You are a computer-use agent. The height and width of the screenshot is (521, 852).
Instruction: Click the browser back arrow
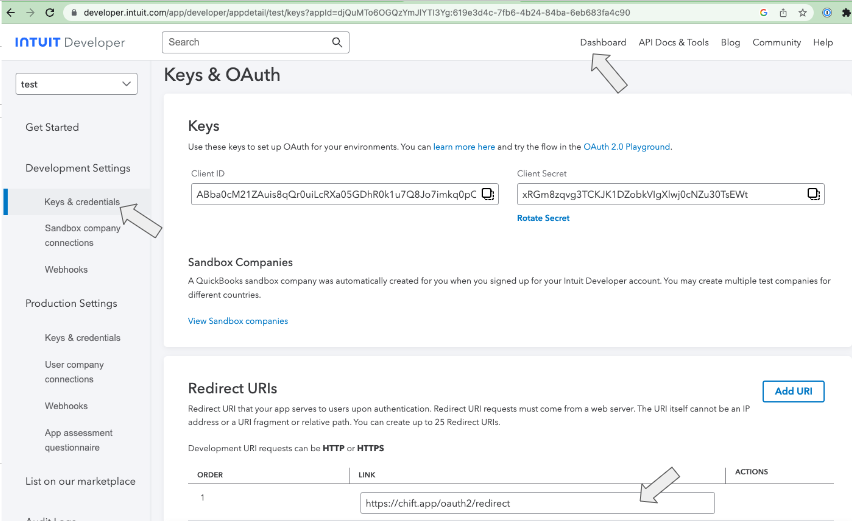(10, 12)
